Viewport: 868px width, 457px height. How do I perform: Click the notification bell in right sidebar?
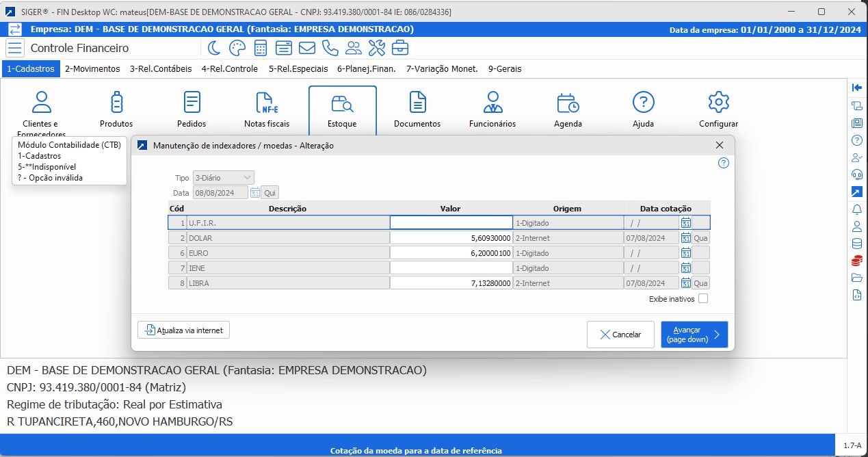coord(856,209)
